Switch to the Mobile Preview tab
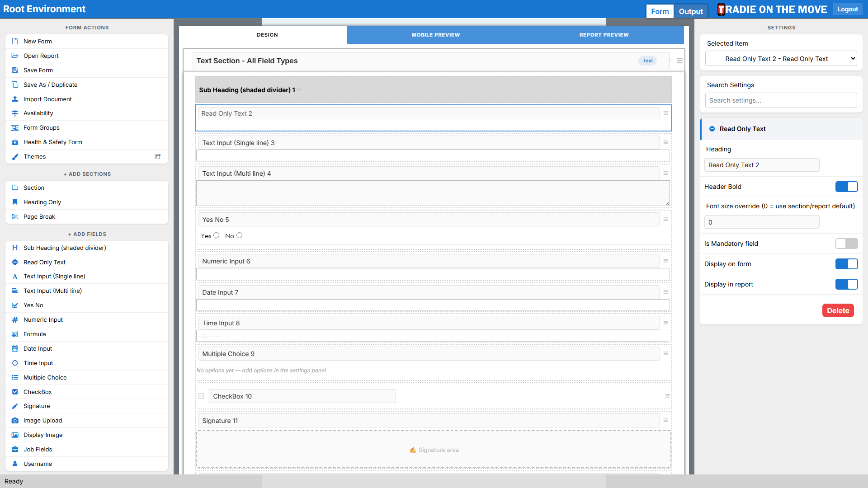 (435, 35)
